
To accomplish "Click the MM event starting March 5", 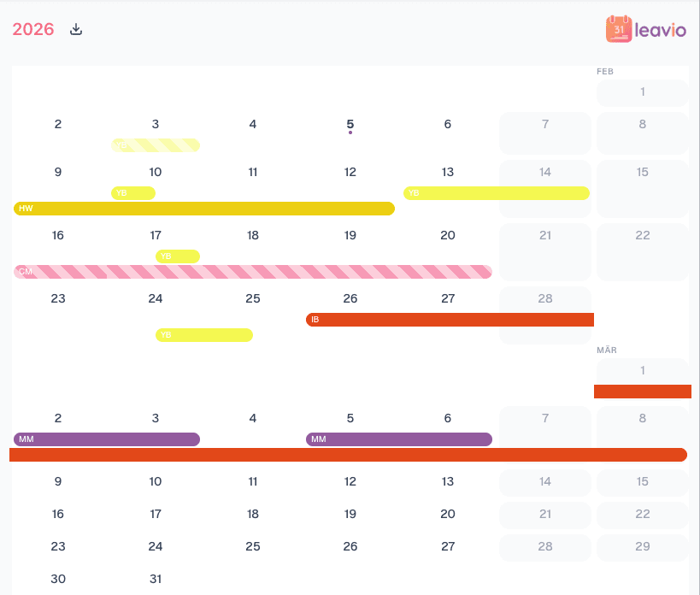I will point(399,439).
